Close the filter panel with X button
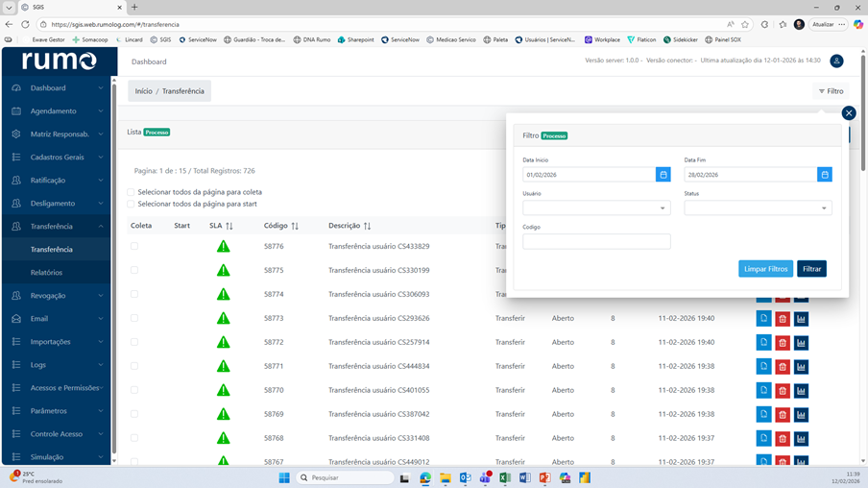This screenshot has height=488, width=868. point(848,113)
